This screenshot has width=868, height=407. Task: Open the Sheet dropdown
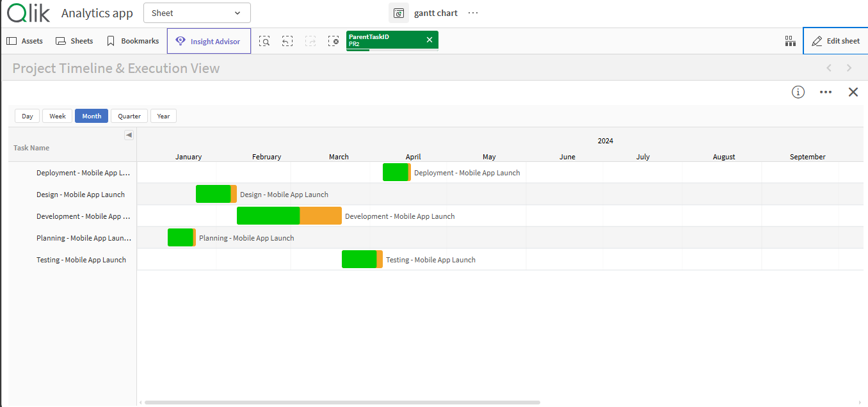click(197, 13)
